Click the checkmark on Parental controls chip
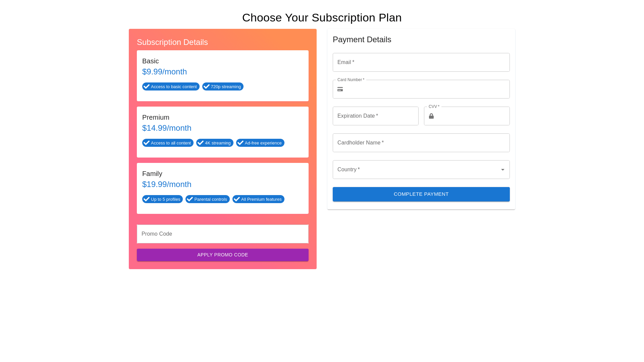This screenshot has height=362, width=644. (190, 199)
